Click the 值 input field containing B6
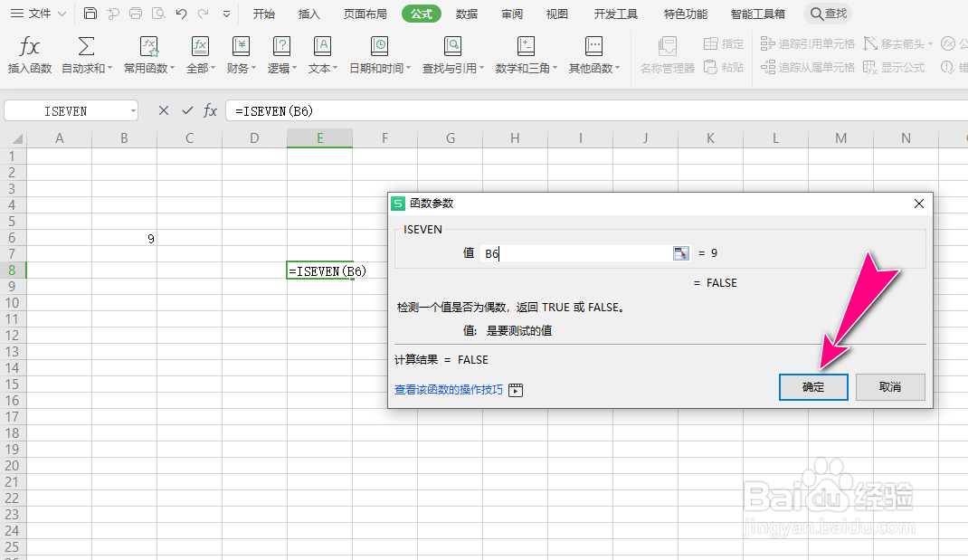 576,253
